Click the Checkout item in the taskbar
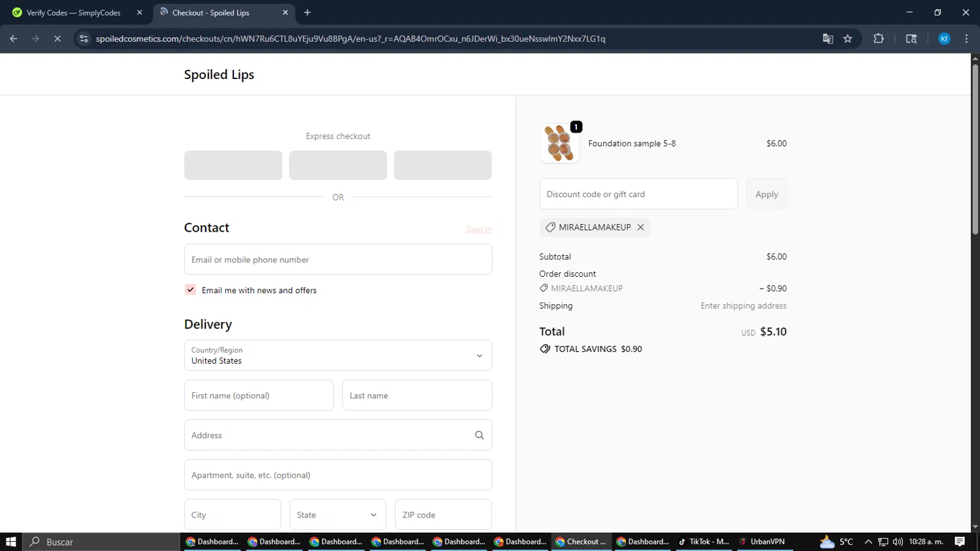 581,542
